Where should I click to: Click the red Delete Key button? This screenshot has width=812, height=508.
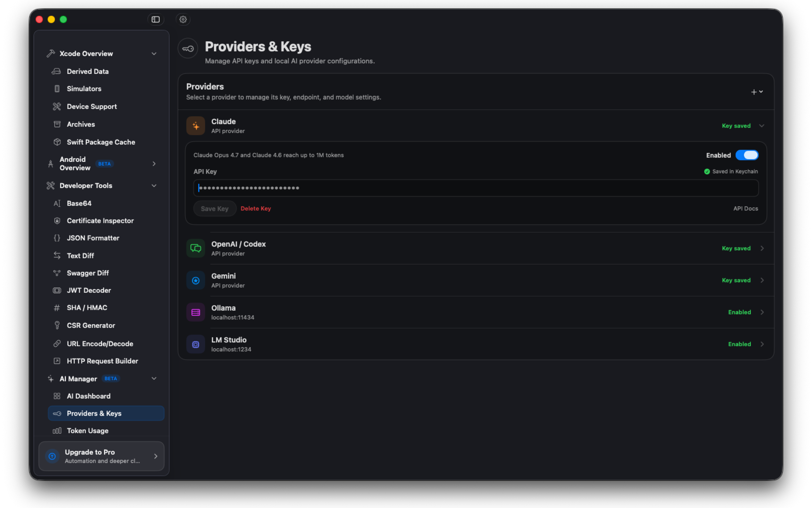(256, 209)
